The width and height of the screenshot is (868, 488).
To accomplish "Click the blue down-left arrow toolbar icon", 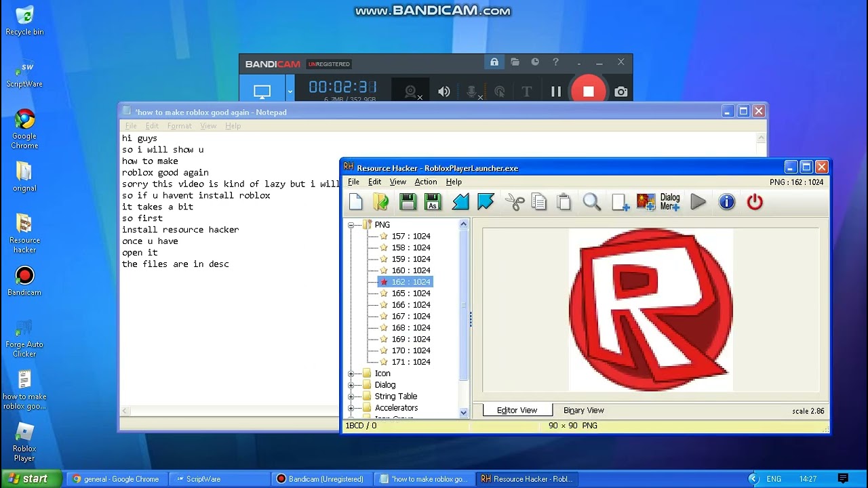I will pos(460,201).
